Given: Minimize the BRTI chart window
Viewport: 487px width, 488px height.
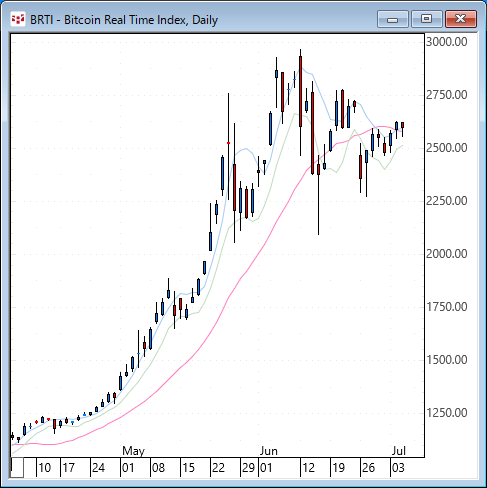Looking at the screenshot, I should 393,19.
